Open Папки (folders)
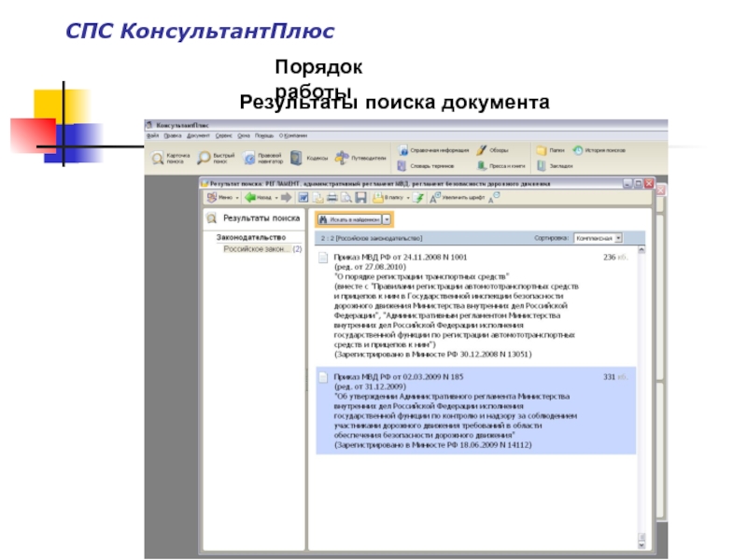Image resolution: width=747 pixels, height=560 pixels. point(550,150)
